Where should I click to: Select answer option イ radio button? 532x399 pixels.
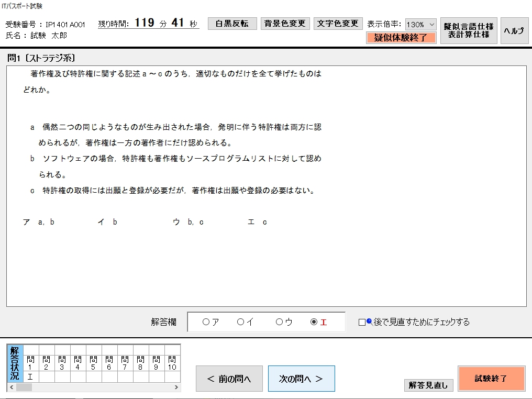tap(241, 323)
